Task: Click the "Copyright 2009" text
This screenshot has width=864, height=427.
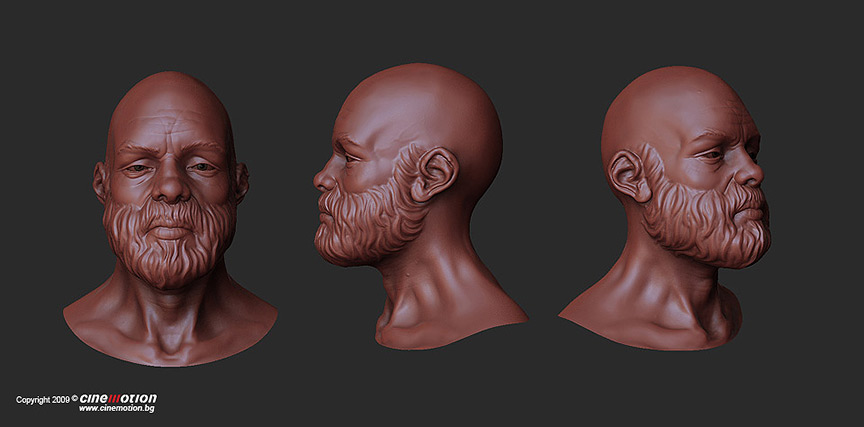Action: click(43, 400)
